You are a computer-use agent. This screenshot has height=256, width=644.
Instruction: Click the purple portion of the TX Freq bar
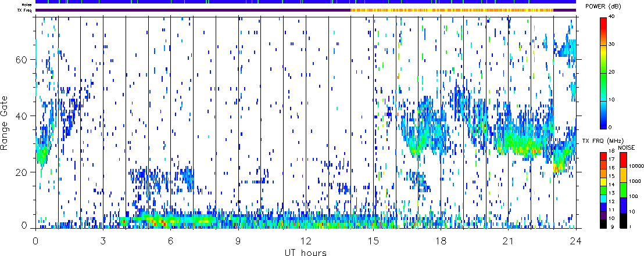pyautogui.click(x=193, y=10)
